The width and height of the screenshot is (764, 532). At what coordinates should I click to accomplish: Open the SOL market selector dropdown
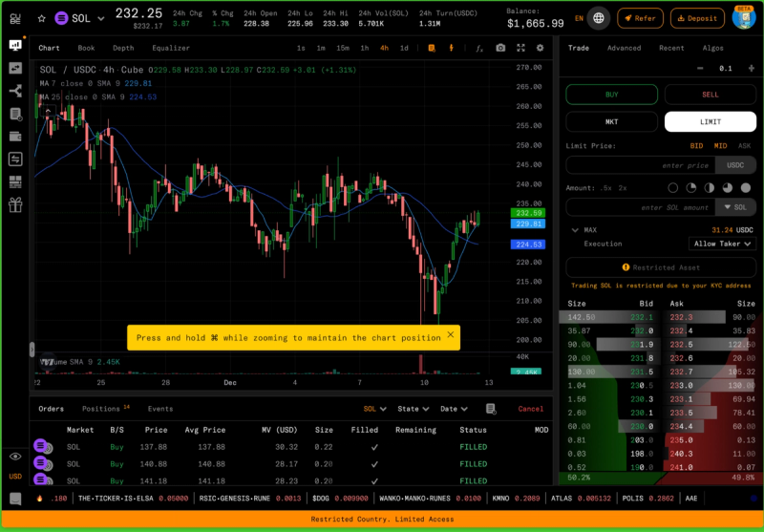(x=101, y=18)
